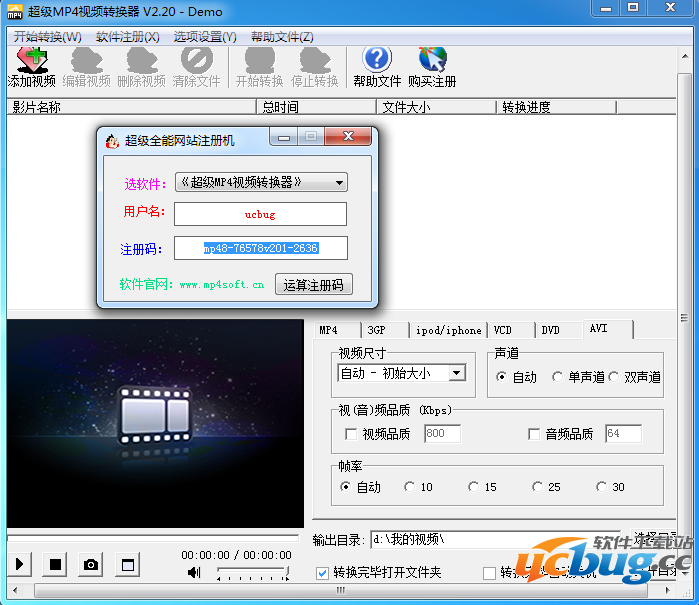Enable the 音频品质 audio quality checkbox
This screenshot has height=605, width=699.
(534, 434)
